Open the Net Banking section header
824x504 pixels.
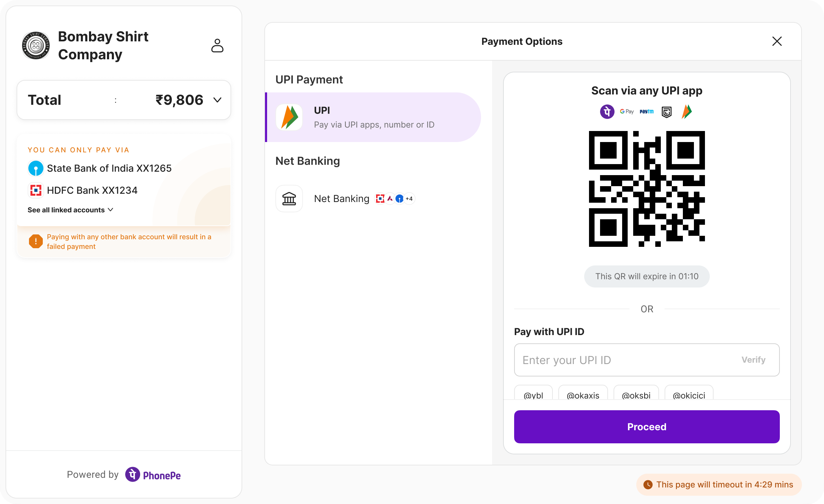[307, 161]
